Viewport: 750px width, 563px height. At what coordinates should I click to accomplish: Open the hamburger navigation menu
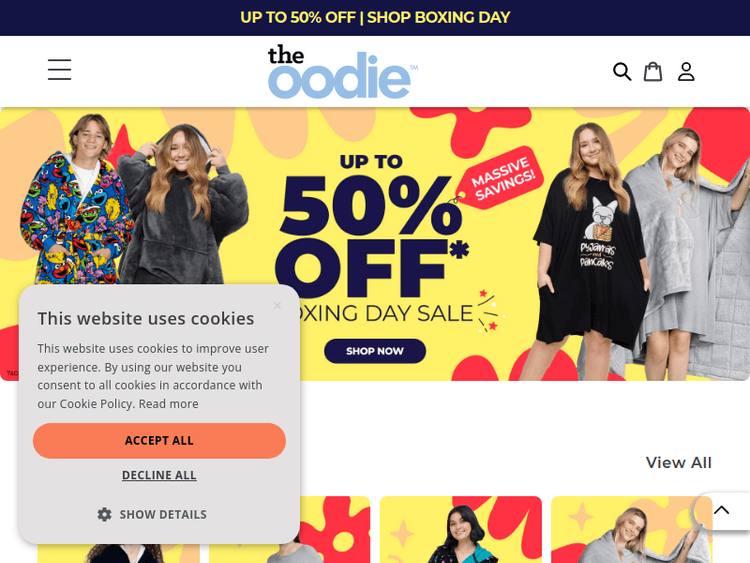[59, 70]
